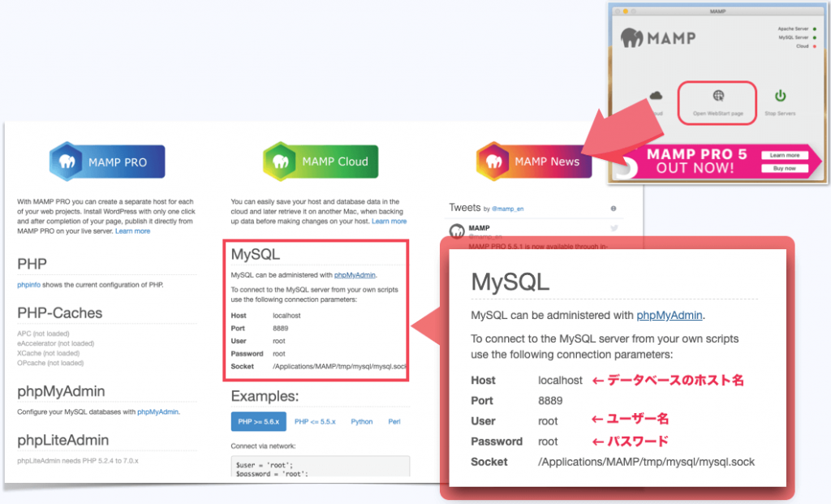Click the 'PHP-Caches' heading
This screenshot has width=831, height=504.
click(x=60, y=312)
